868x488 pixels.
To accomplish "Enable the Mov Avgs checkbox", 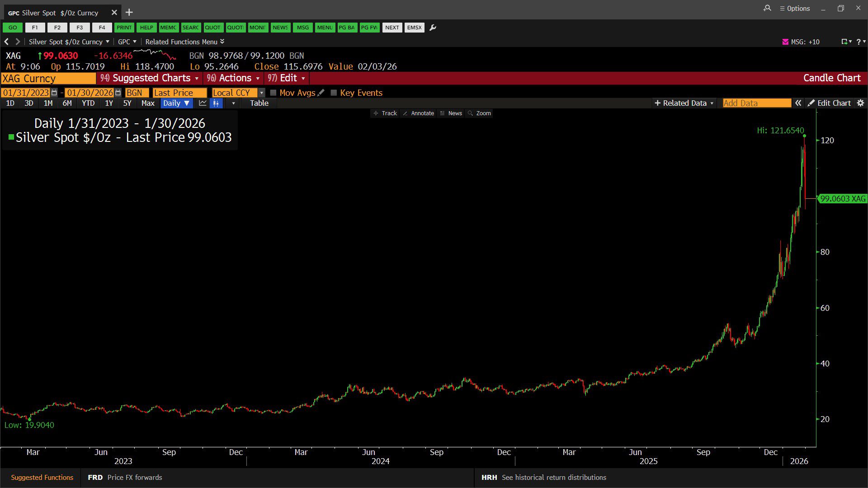I will pos(273,93).
